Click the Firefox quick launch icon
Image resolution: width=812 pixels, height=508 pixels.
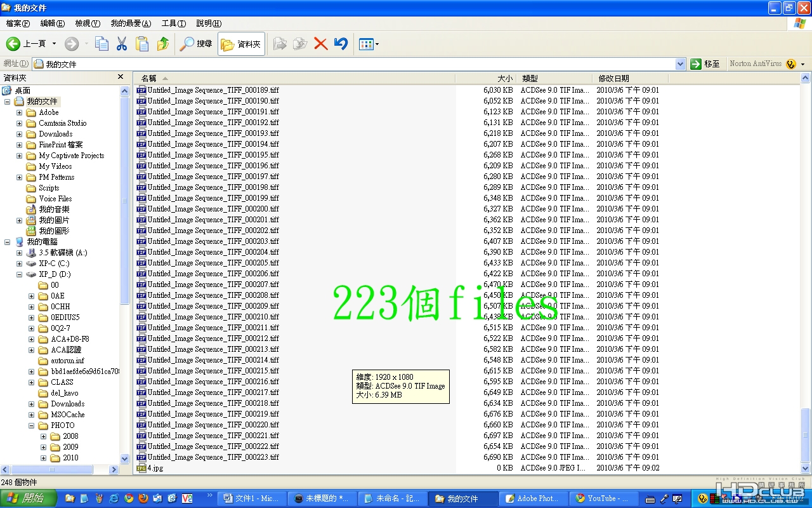[143, 498]
